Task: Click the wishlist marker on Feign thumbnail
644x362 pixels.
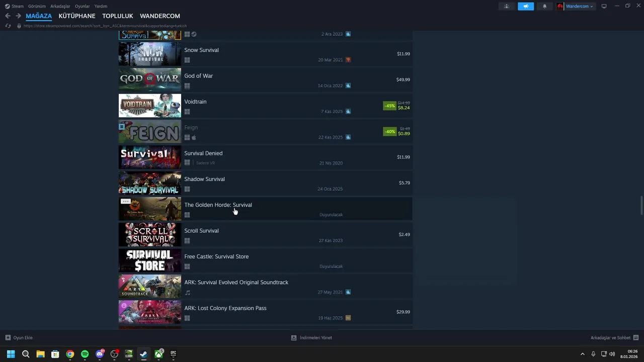Action: click(x=122, y=127)
